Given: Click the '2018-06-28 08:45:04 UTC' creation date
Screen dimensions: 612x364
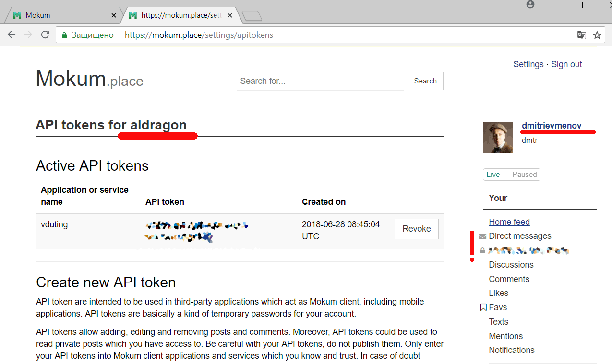Looking at the screenshot, I should (x=341, y=230).
